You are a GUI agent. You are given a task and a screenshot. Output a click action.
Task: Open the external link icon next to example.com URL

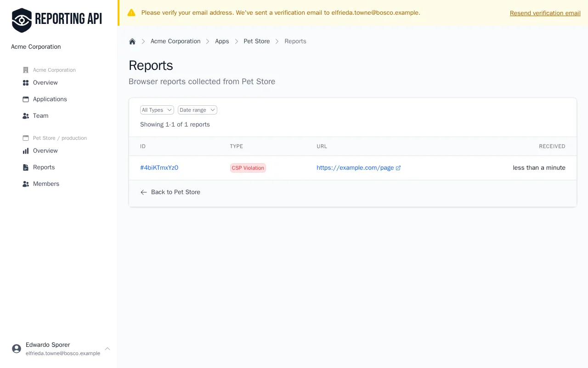point(398,167)
